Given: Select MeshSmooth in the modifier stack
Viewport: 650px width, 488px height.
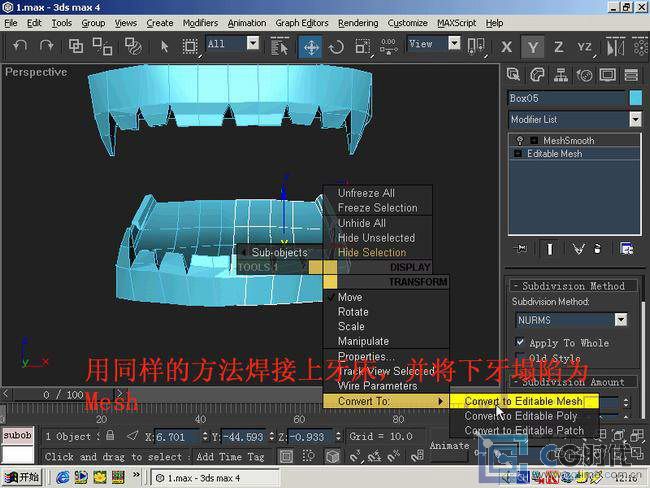Looking at the screenshot, I should pos(568,141).
